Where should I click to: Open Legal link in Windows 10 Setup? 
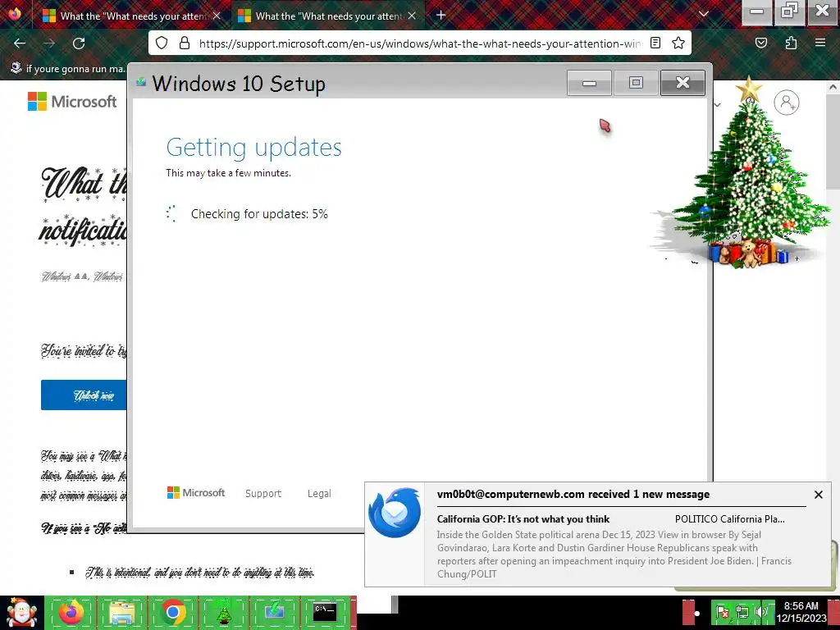pyautogui.click(x=319, y=493)
